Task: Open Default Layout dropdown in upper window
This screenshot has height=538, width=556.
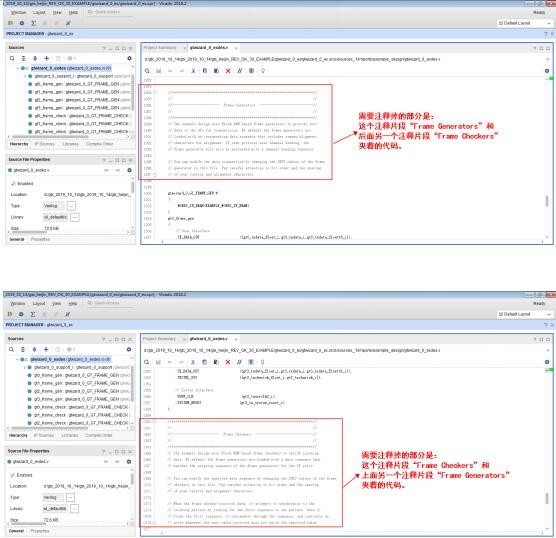Action: coord(524,23)
